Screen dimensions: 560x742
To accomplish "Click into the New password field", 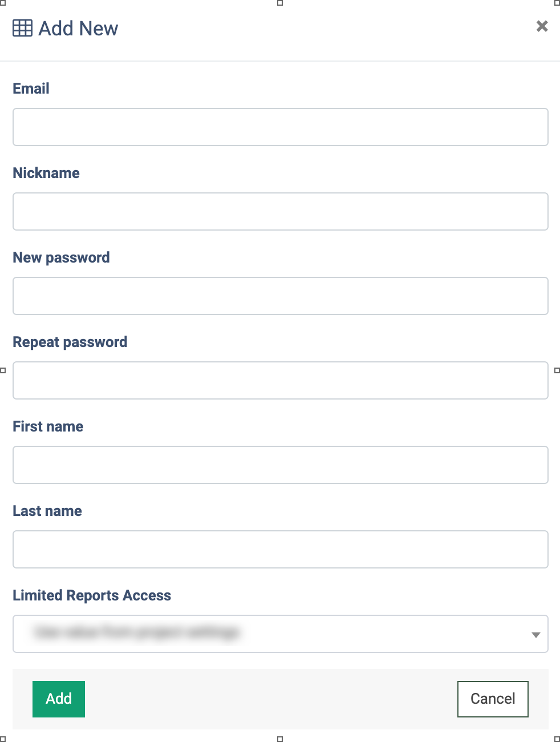I will coord(281,296).
